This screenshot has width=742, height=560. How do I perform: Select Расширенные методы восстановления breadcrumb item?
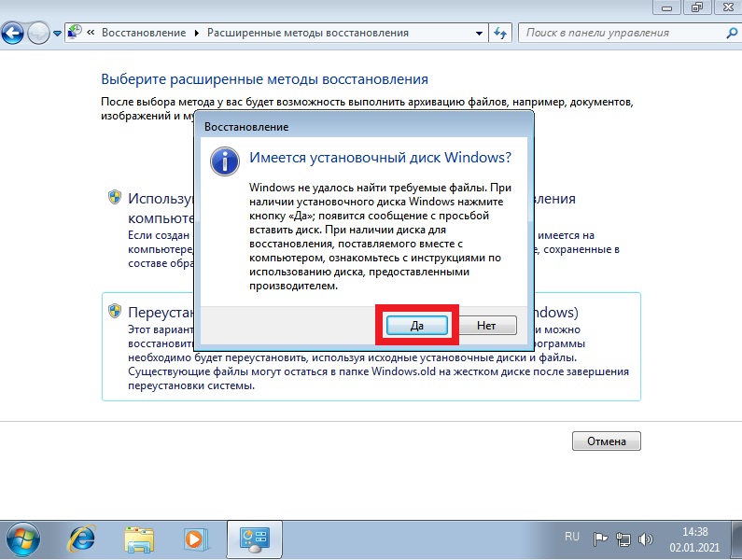point(308,33)
